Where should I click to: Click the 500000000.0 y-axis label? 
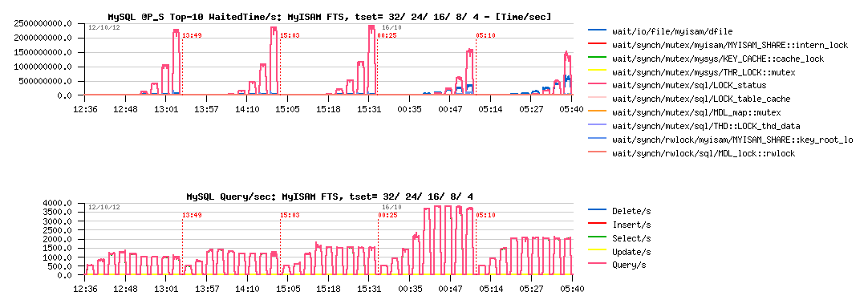click(46, 81)
